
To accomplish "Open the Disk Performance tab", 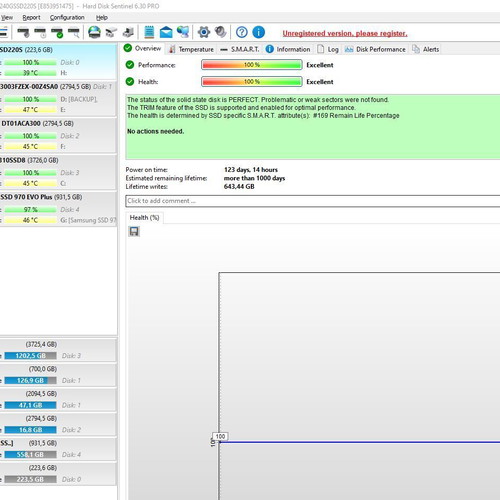I will (375, 49).
